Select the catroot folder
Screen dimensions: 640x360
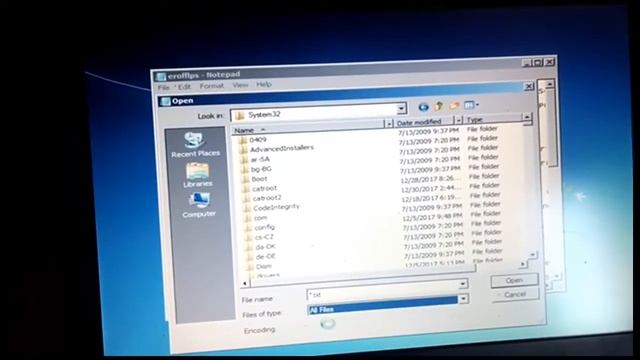[264, 189]
